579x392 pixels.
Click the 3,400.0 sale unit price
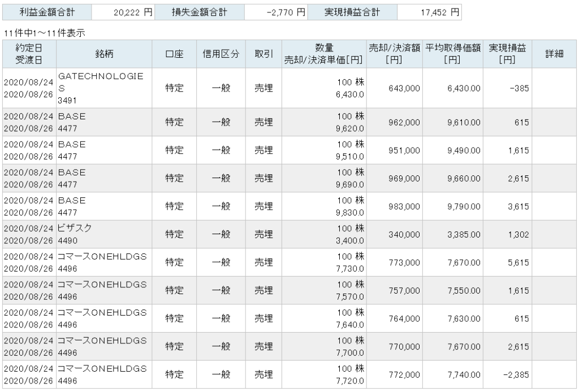click(349, 240)
